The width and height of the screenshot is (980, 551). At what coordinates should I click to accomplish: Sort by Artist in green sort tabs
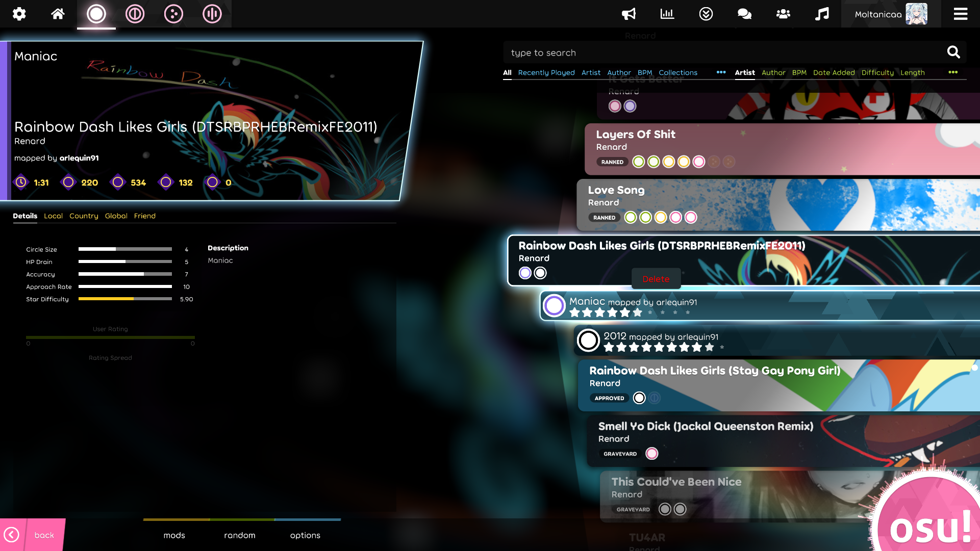click(x=745, y=73)
